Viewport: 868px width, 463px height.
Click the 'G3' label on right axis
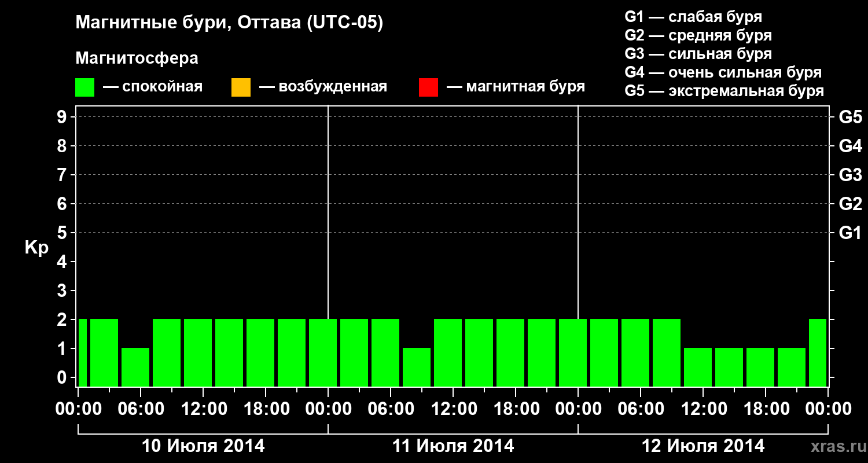click(850, 175)
